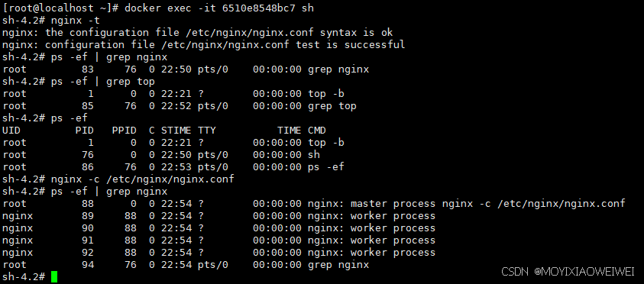Image resolution: width=644 pixels, height=284 pixels.
Task: Click the PPID column header
Action: tap(125, 131)
